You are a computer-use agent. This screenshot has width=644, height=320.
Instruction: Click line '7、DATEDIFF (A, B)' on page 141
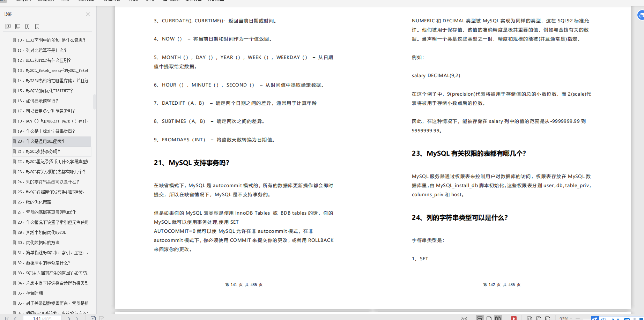point(235,103)
